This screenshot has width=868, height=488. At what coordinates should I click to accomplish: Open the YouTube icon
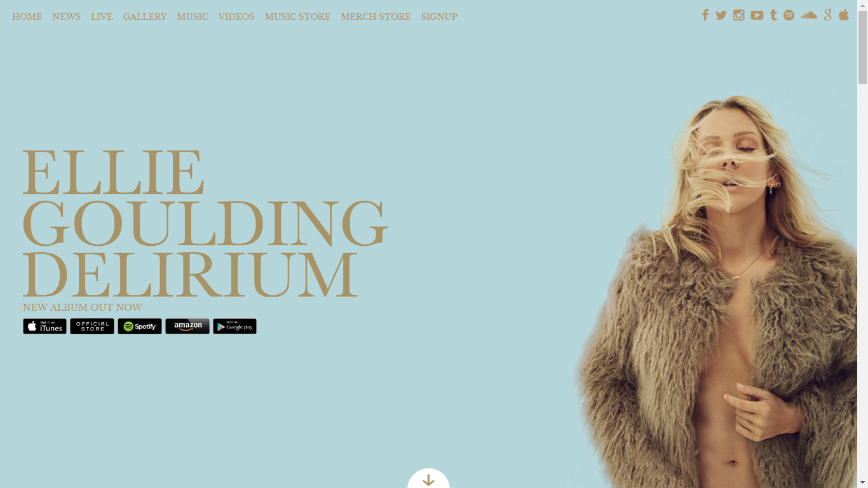point(757,15)
